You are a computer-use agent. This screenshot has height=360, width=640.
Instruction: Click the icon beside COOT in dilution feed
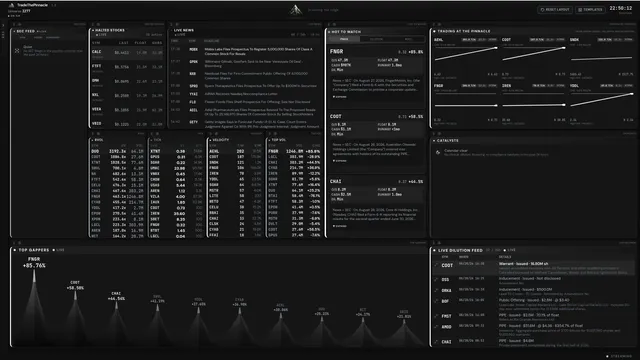click(x=436, y=265)
